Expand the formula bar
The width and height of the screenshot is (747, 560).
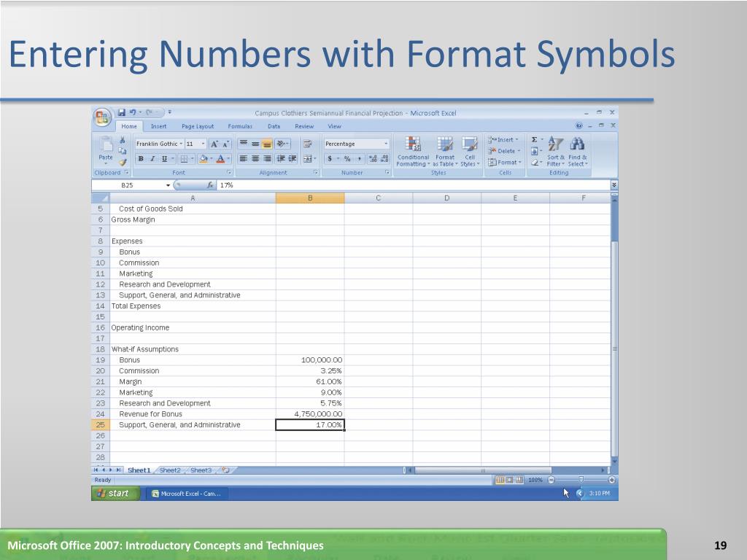[614, 184]
